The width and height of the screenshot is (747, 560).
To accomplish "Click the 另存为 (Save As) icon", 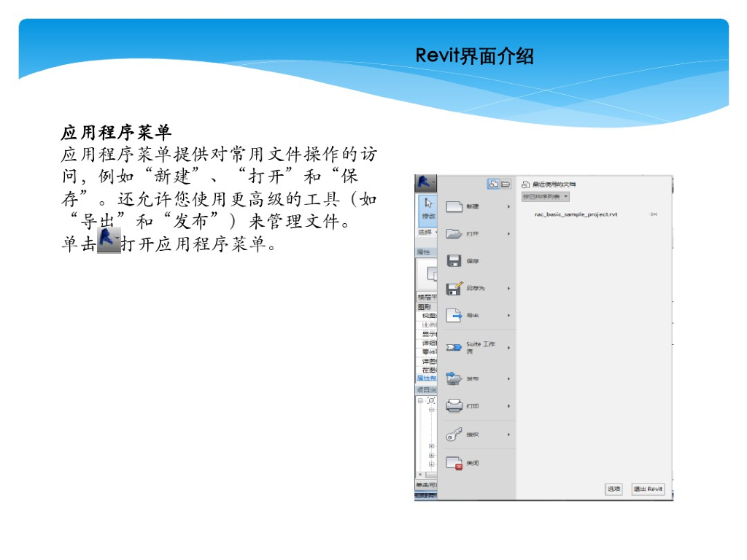I will 454,288.
